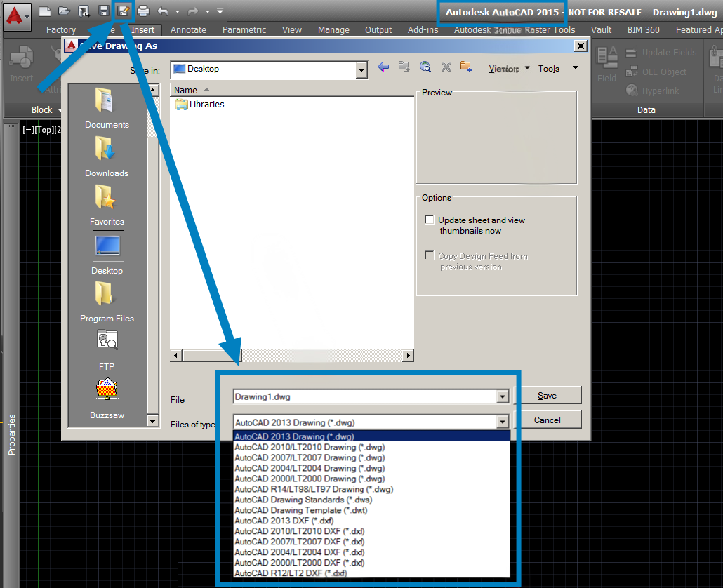This screenshot has height=588, width=723.
Task: Click the file list horizontal scroll right arrow
Action: [x=408, y=355]
